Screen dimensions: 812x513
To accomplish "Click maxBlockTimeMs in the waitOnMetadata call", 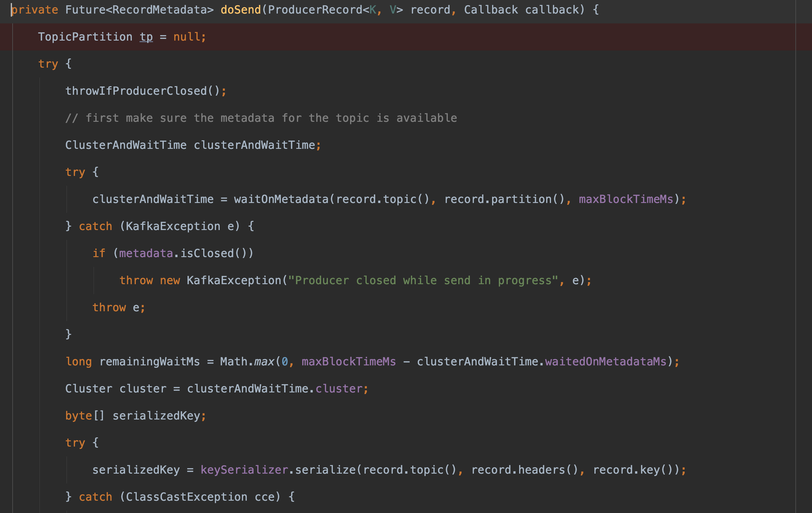I will [626, 199].
